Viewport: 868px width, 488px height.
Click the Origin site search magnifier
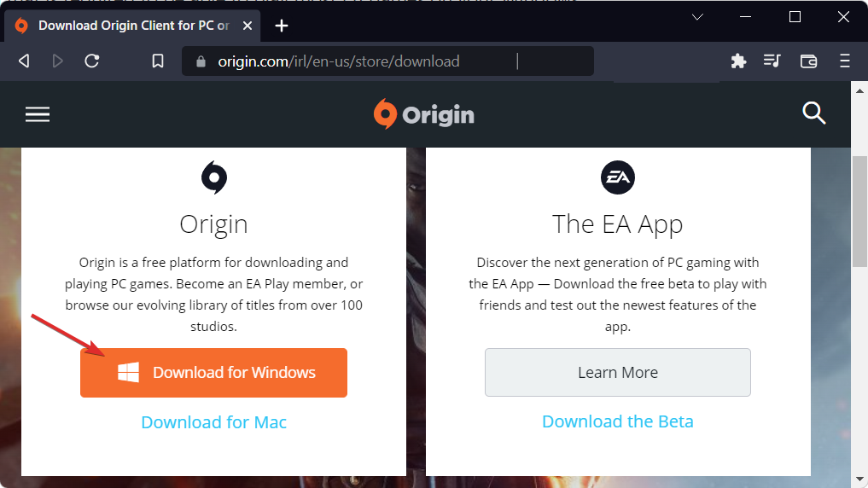(x=814, y=113)
